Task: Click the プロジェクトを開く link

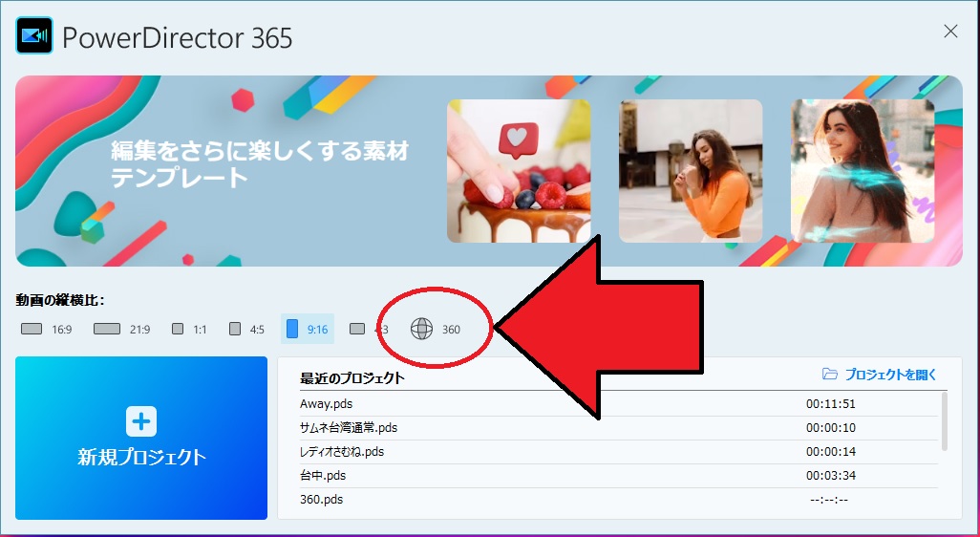Action: coord(880,375)
